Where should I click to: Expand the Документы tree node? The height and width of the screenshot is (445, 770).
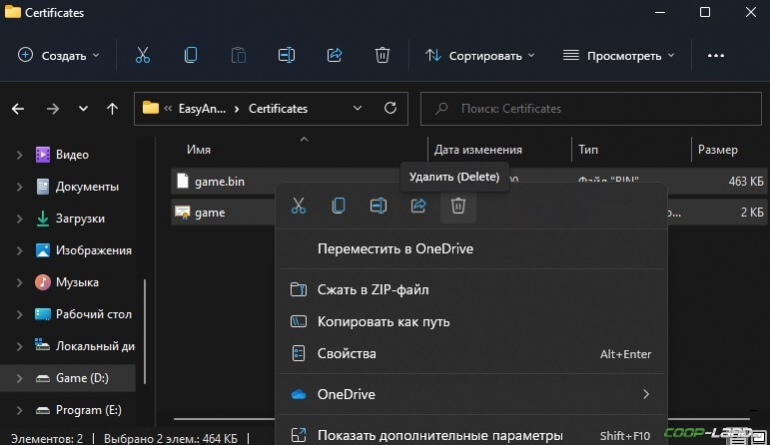tap(19, 187)
